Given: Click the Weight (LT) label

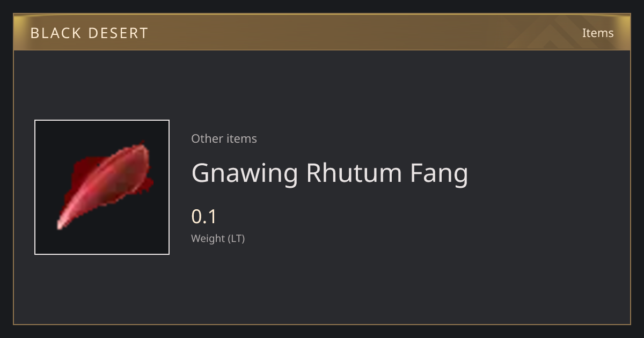Looking at the screenshot, I should (x=218, y=239).
